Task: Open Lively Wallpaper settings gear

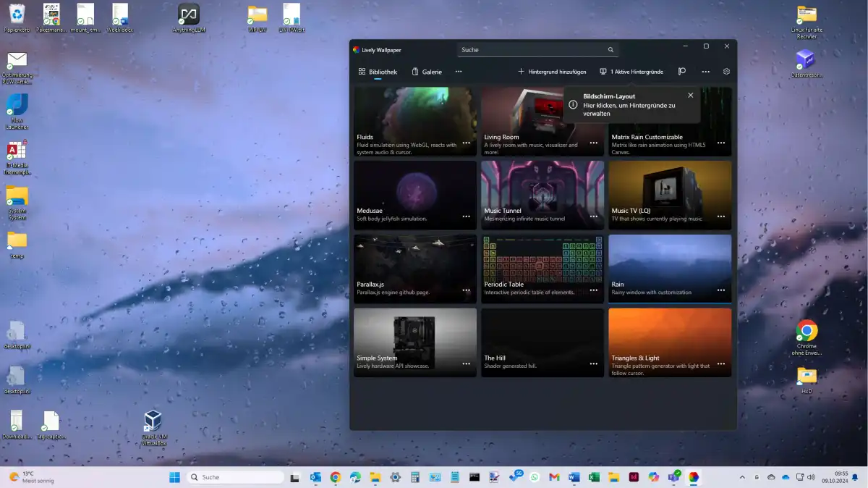Action: 726,72
